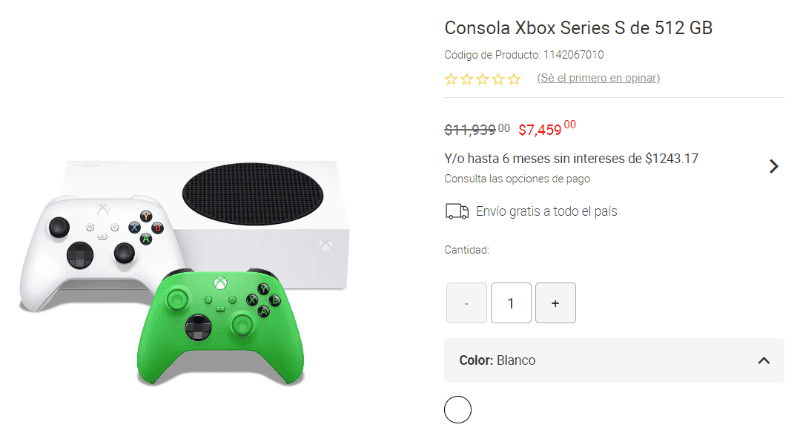Click the quantity input field
This screenshot has width=800, height=433.
pos(511,303)
